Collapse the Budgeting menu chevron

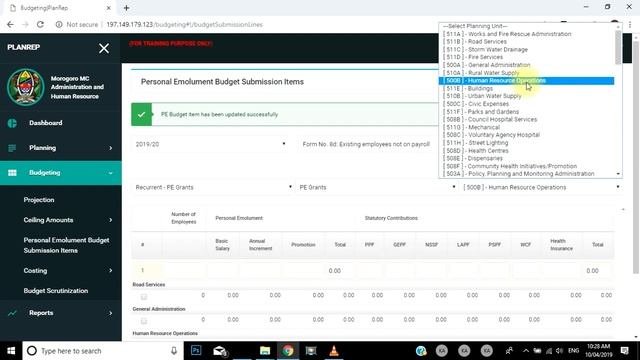coord(111,173)
